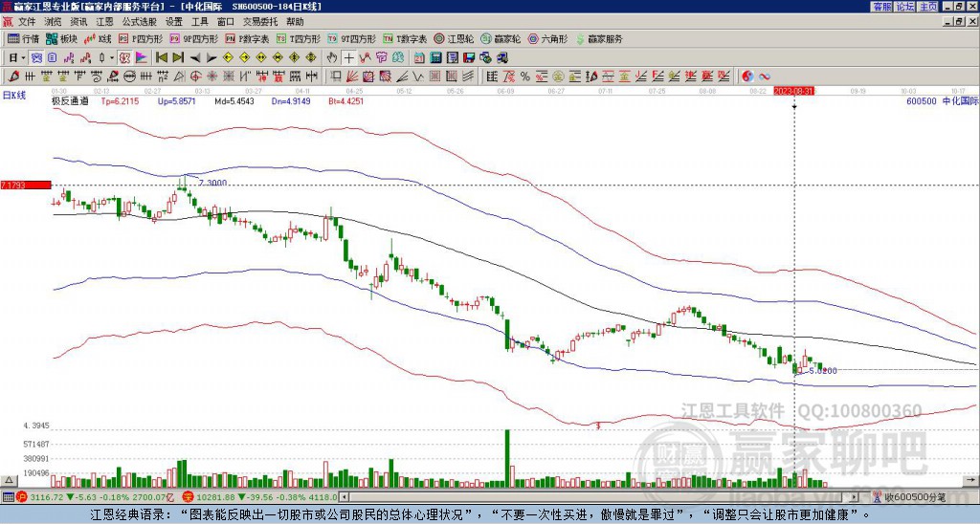Click the colored flag icon

142,58
